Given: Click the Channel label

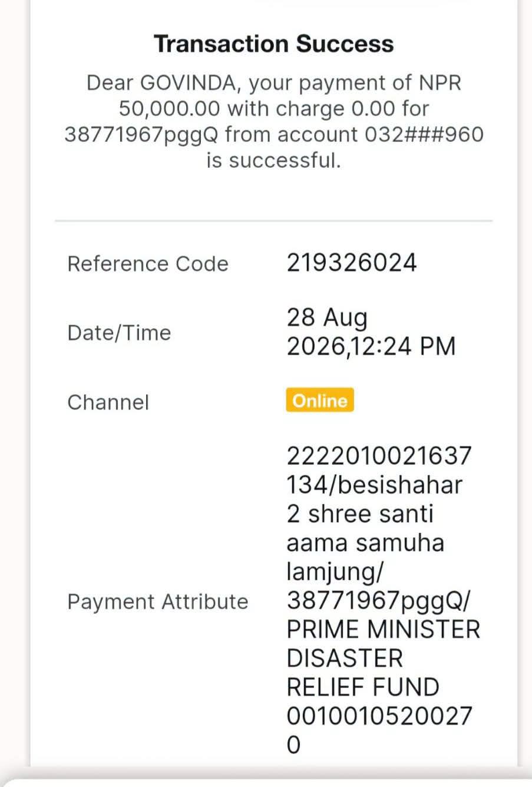Looking at the screenshot, I should tap(108, 402).
